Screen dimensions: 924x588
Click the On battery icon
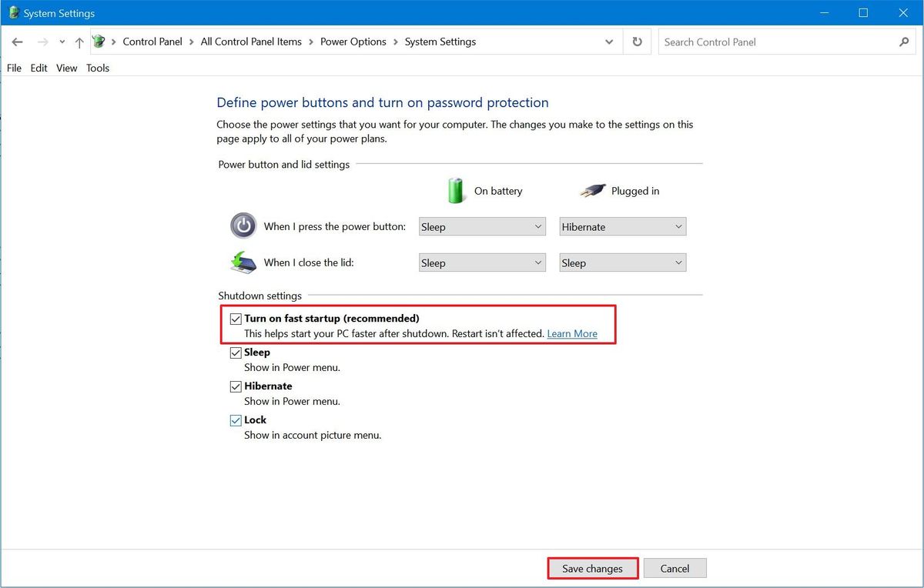tap(456, 190)
